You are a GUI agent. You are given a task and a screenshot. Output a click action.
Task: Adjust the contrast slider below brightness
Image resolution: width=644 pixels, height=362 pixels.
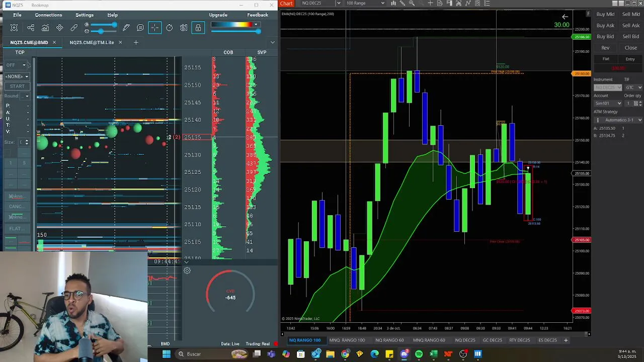103,31
